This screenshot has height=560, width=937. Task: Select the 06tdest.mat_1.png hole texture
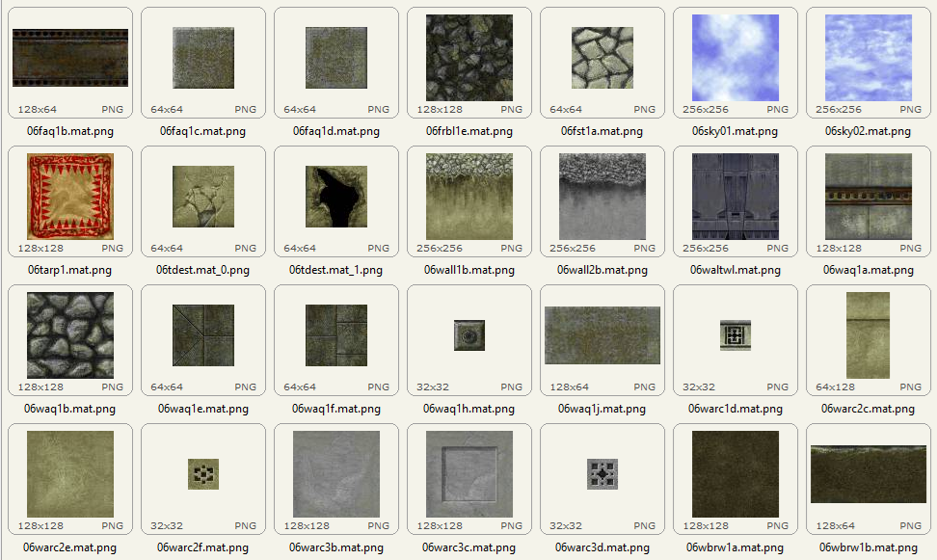336,197
